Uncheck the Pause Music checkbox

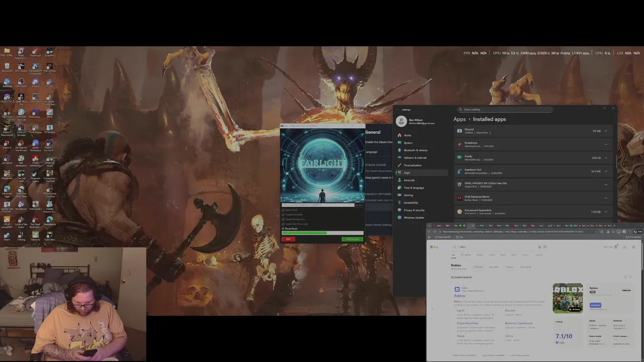pos(283,229)
